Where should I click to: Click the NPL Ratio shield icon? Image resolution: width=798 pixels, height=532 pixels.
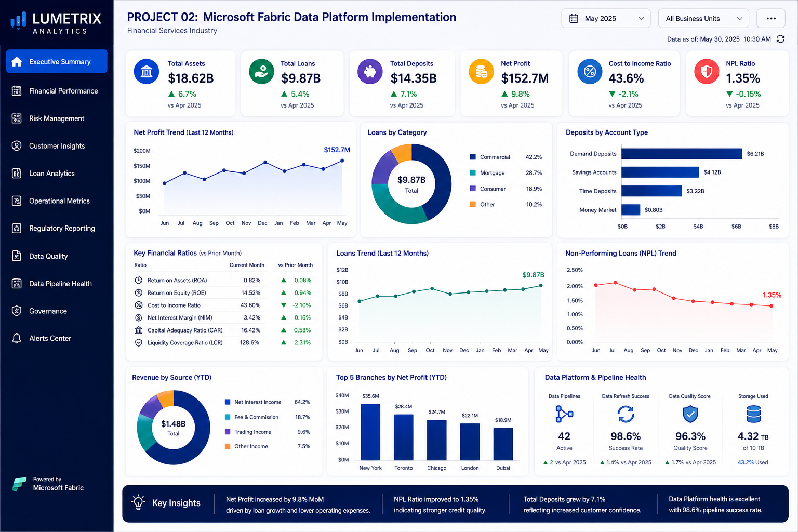[707, 72]
